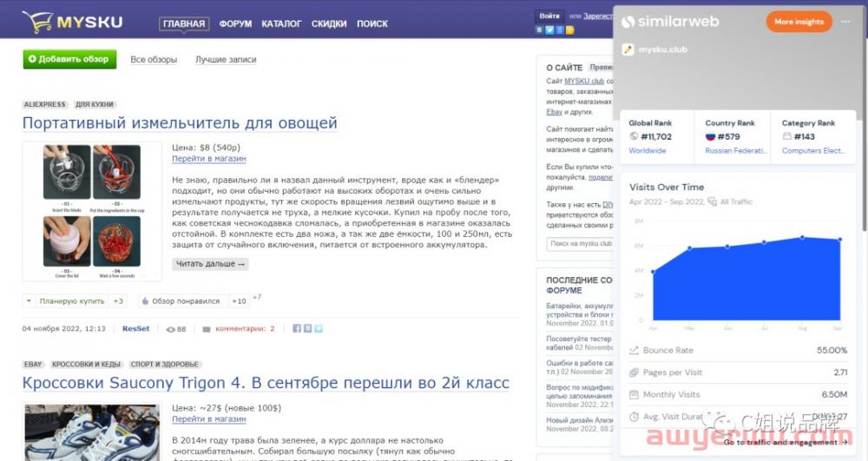Log in via yellow social icon in header

point(569,30)
